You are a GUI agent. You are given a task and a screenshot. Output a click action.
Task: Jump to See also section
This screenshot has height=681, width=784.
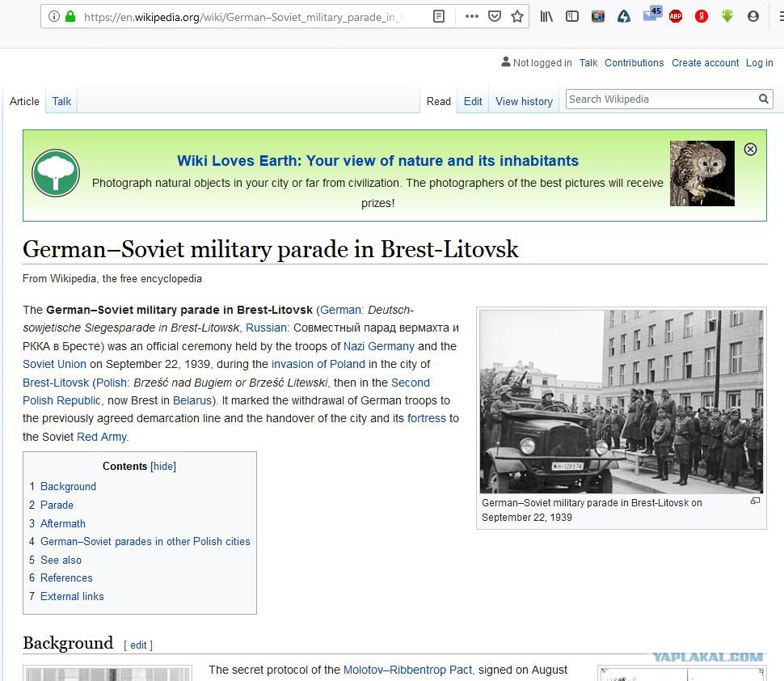[61, 560]
